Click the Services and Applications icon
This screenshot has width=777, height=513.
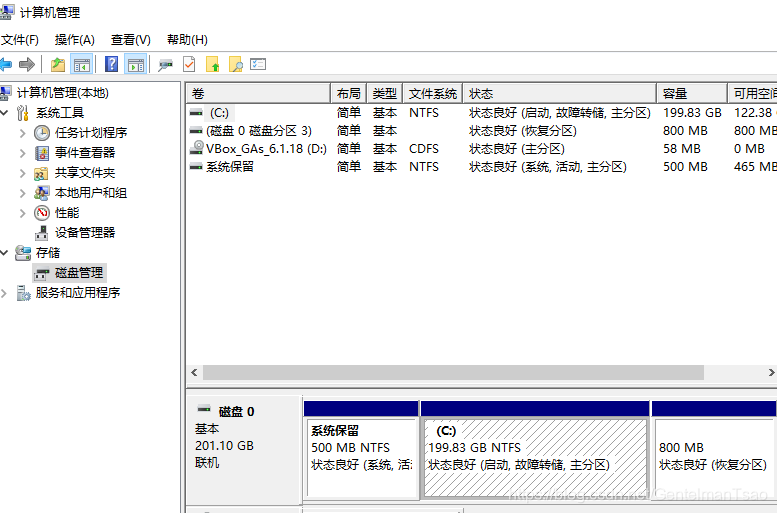coord(23,293)
